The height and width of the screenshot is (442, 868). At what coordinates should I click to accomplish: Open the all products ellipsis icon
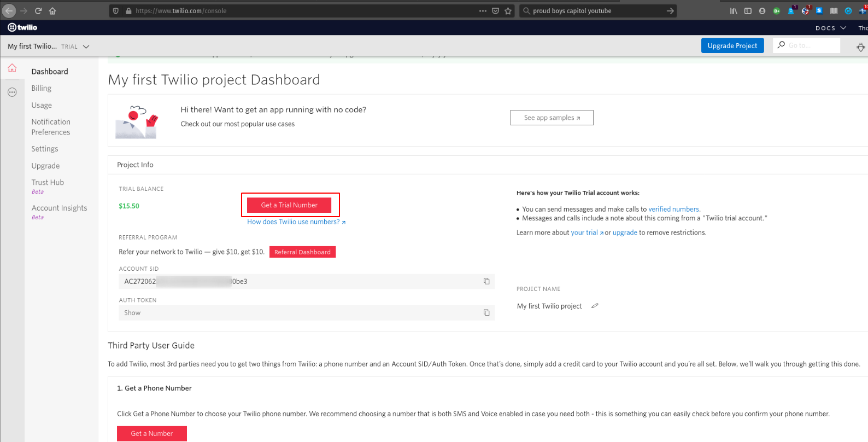tap(12, 92)
